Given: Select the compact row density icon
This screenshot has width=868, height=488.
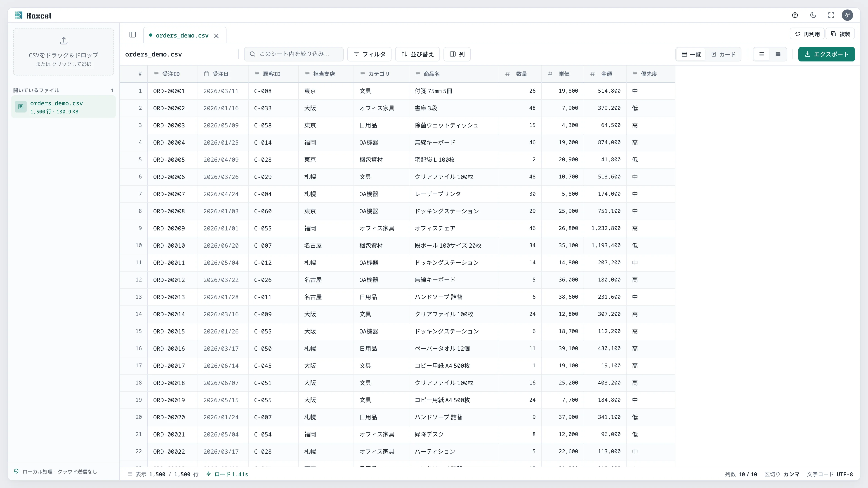Looking at the screenshot, I should [x=778, y=54].
